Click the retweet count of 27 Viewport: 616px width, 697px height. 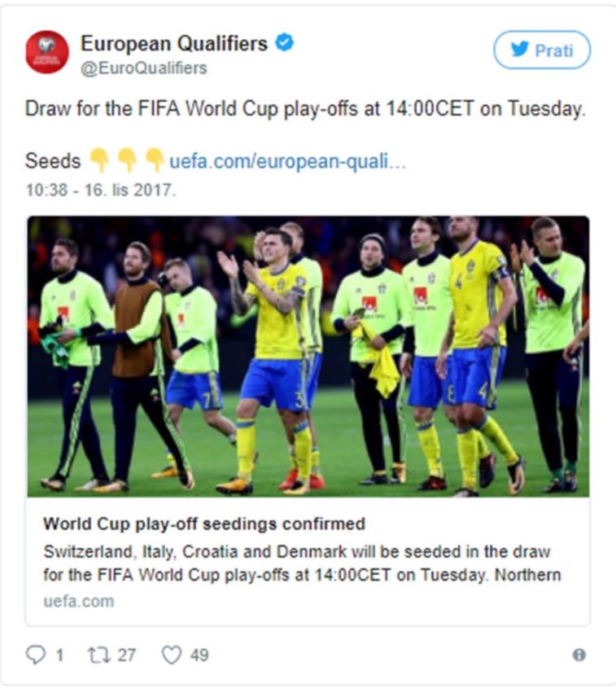pos(126,655)
